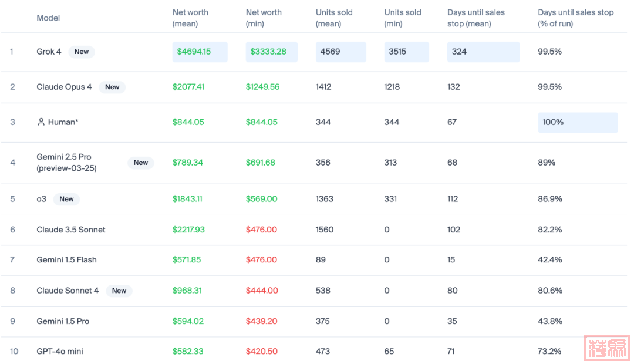Click $968.31 for Claude Sonnet 4
Viewport: 634px width, 364px height.
[x=187, y=291]
